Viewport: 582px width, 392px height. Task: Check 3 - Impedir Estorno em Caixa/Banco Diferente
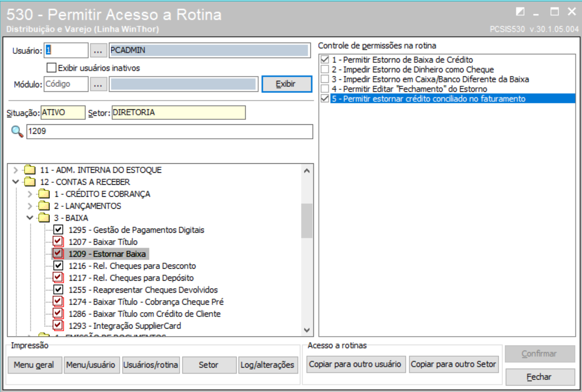click(x=325, y=79)
